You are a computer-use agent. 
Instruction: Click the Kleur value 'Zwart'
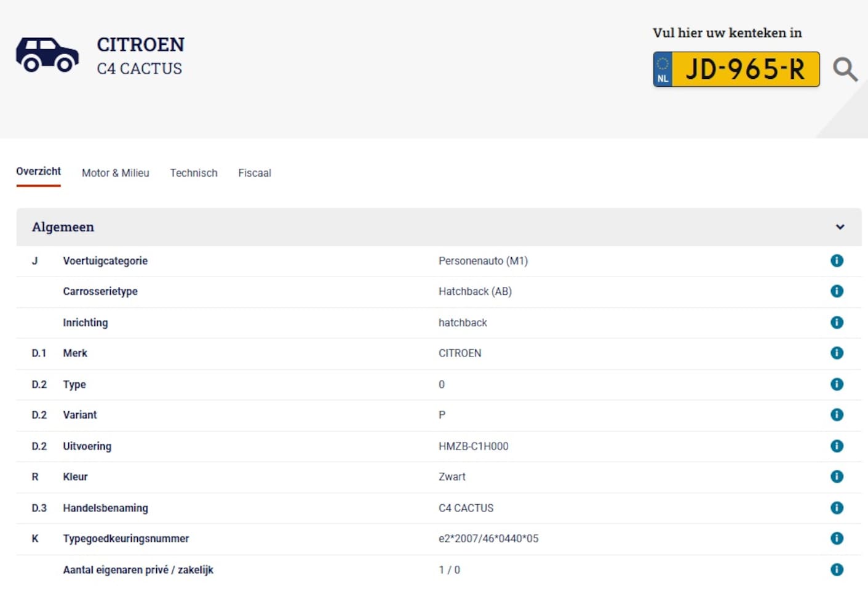point(452,477)
